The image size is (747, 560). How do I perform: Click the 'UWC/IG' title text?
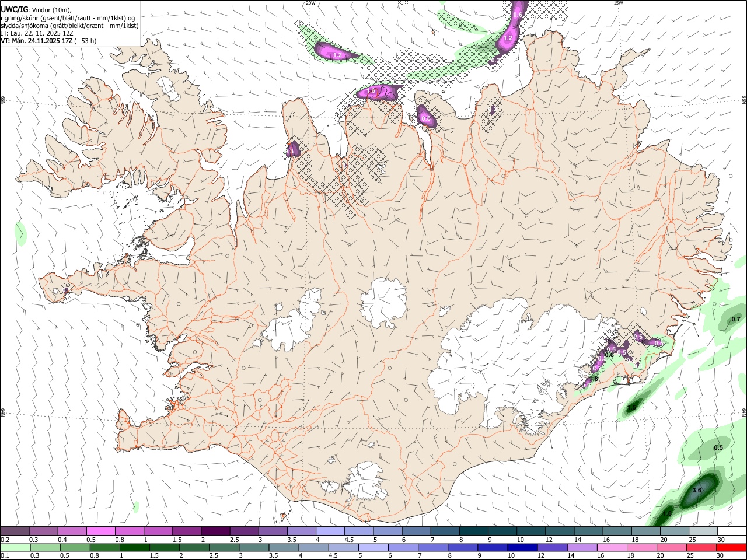point(14,9)
